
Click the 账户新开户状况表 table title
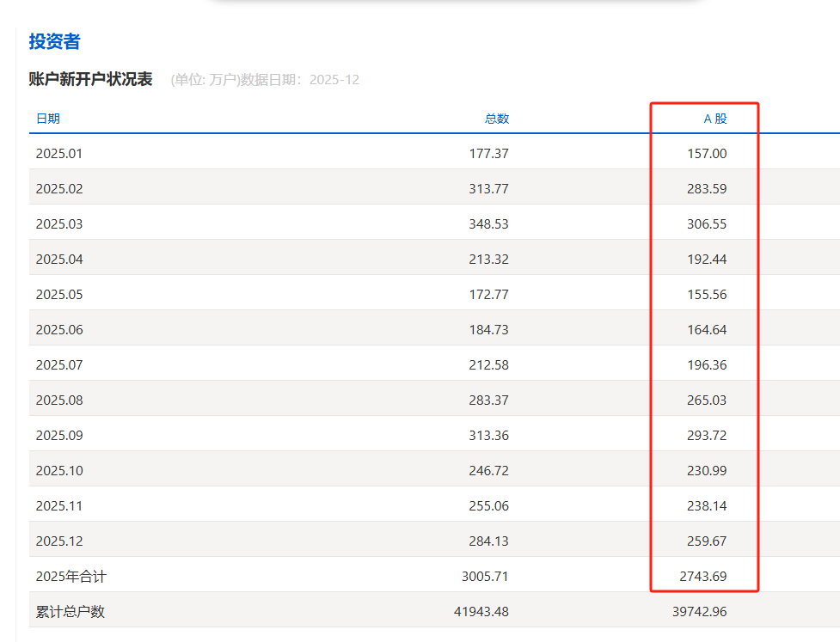(x=87, y=77)
